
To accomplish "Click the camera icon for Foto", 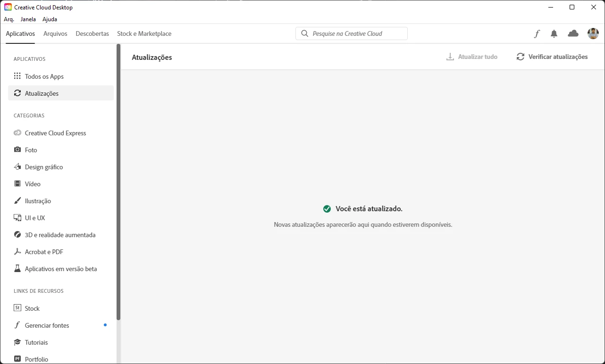I will tap(17, 149).
